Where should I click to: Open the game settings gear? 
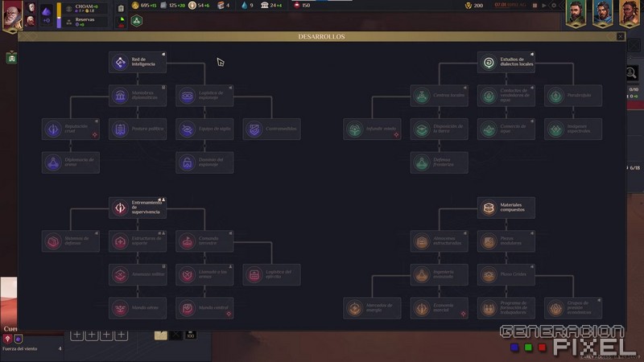tap(554, 6)
